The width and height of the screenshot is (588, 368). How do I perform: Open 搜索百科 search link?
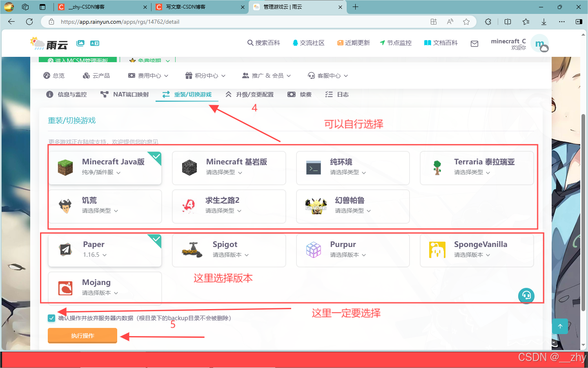coord(264,43)
